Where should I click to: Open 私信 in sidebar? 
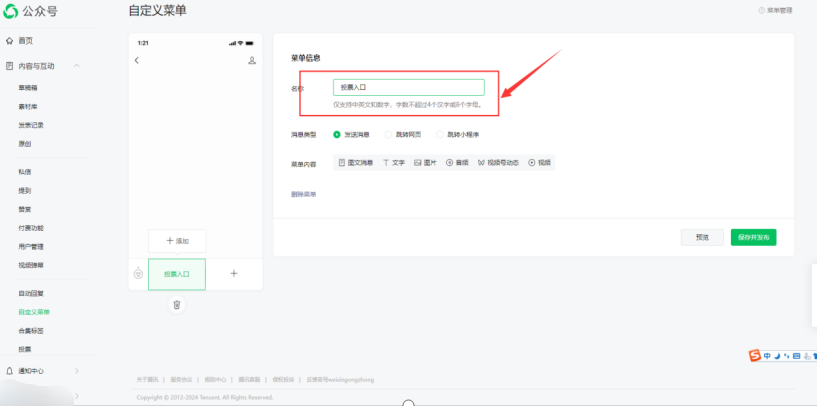[24, 172]
